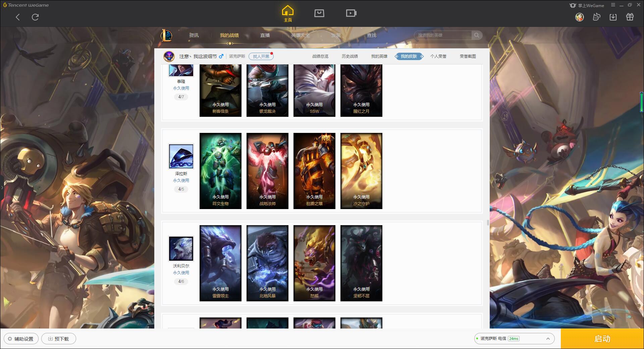
Task: Click the green window scrollbar on right edge
Action: pos(642,102)
